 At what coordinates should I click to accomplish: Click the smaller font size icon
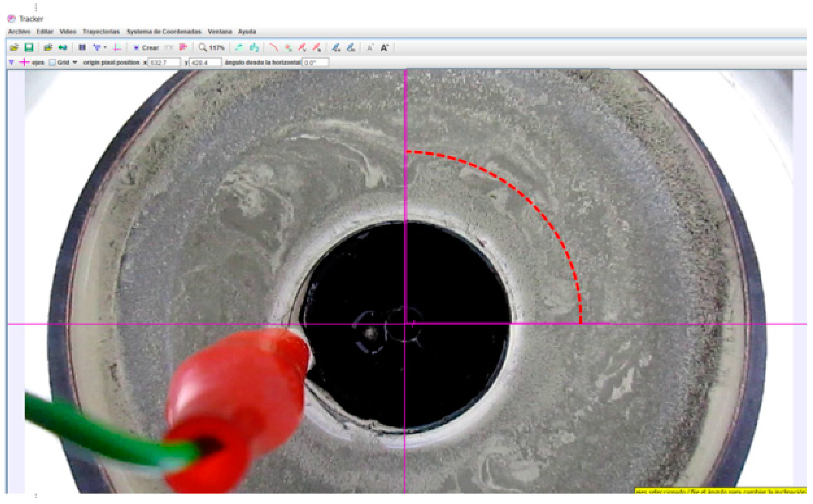coord(370,48)
